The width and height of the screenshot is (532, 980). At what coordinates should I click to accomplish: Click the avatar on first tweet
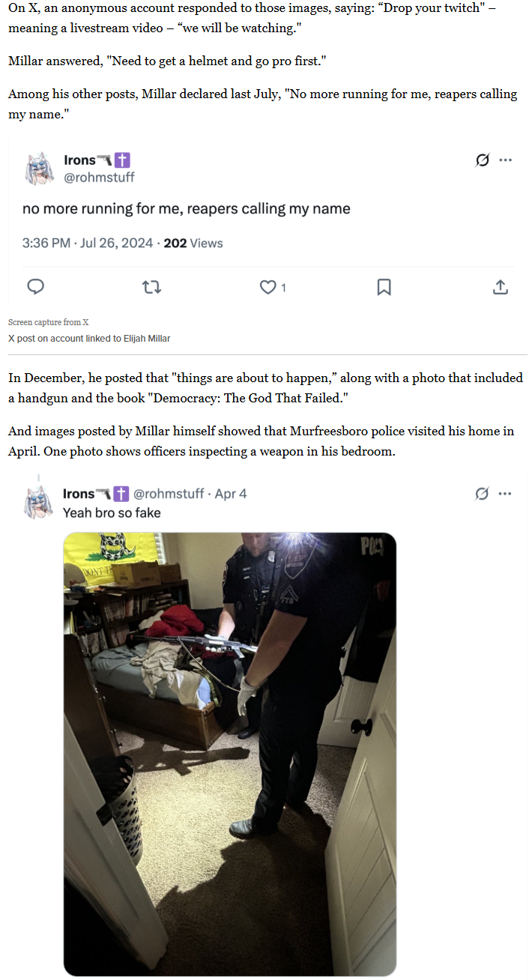coord(40,169)
